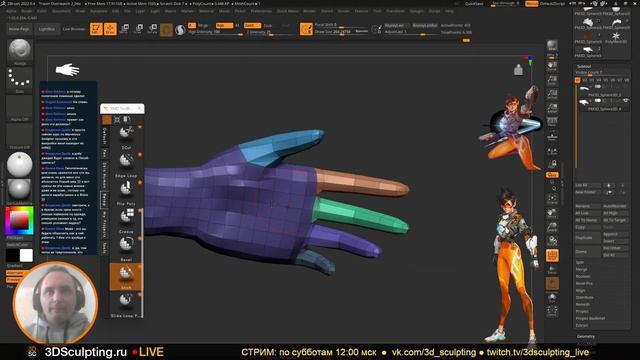Click the BPR render icon
640x360 pixels.
point(552,46)
